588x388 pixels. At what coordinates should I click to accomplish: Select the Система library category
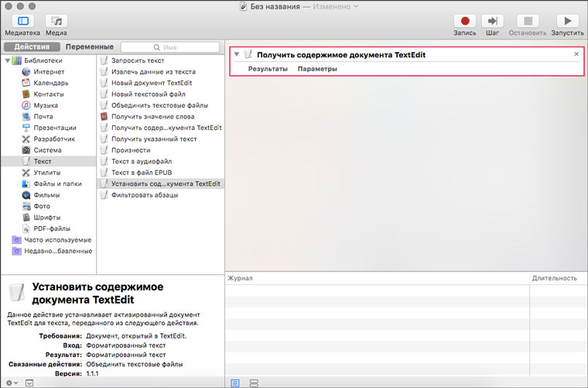coord(47,150)
